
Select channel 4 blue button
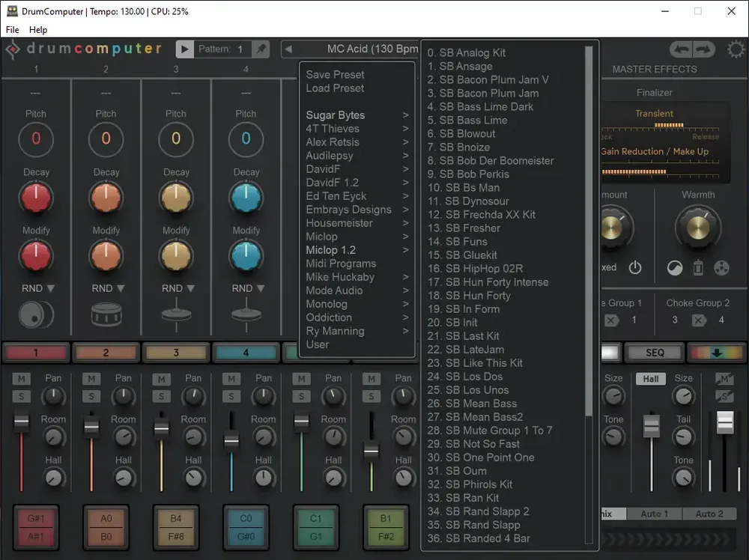246,353
